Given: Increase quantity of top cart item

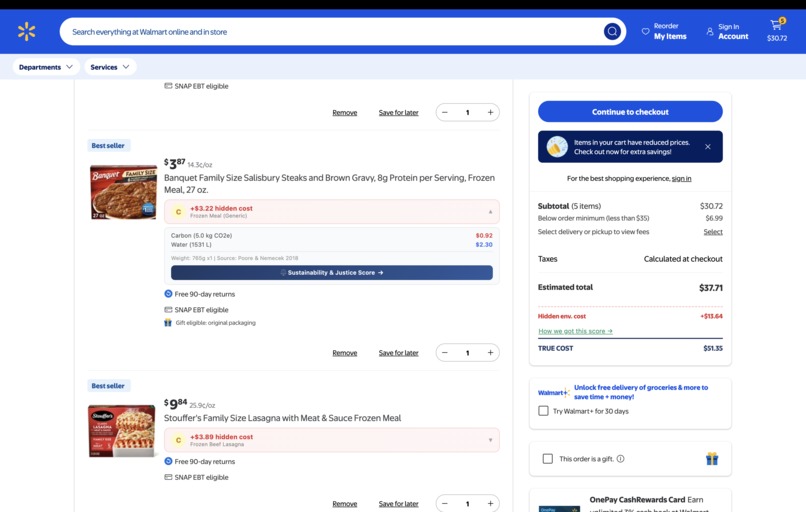Looking at the screenshot, I should pyautogui.click(x=490, y=112).
